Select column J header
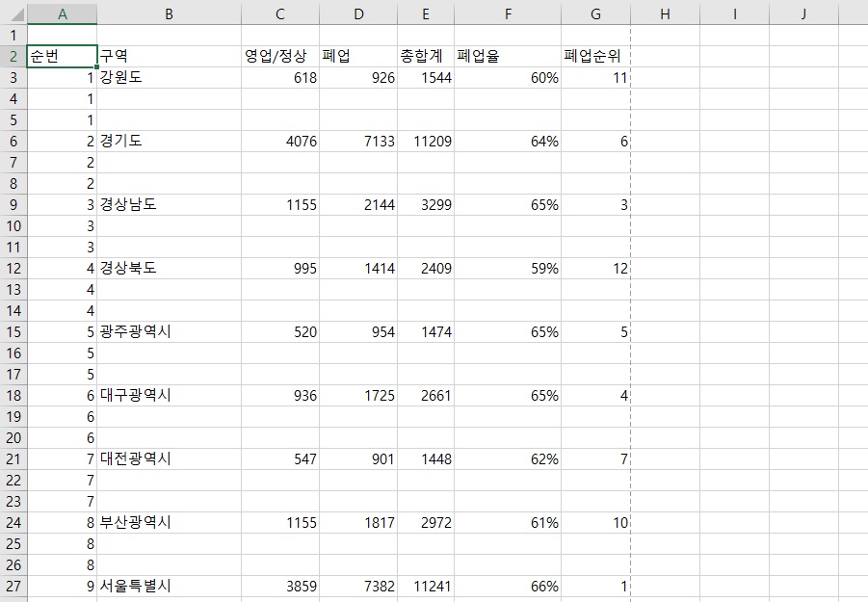 tap(803, 13)
